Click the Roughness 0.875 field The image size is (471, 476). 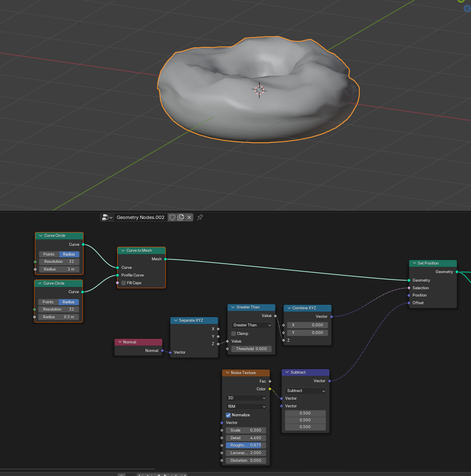pos(246,445)
